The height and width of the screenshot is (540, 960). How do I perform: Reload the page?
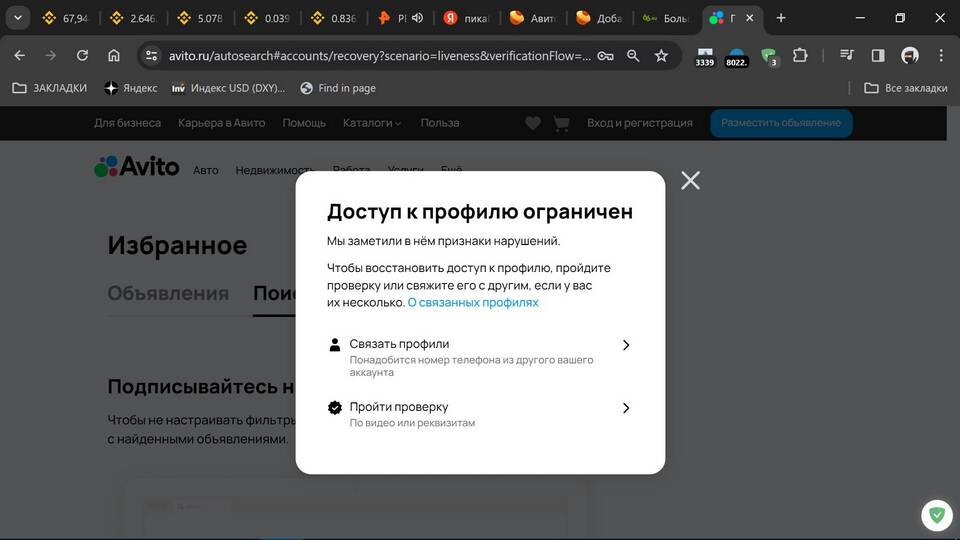click(x=82, y=56)
